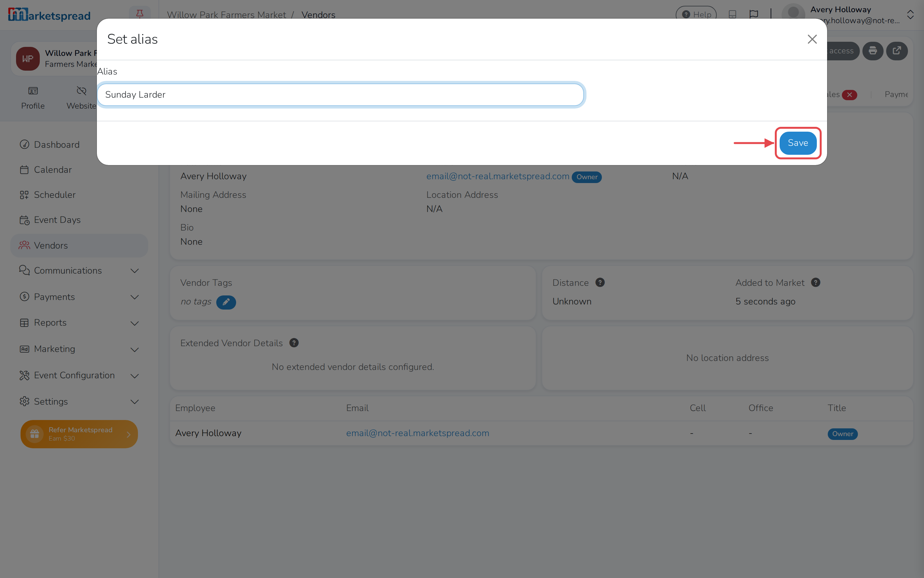
Task: Open Distance help tooltip icon
Action: pos(600,283)
